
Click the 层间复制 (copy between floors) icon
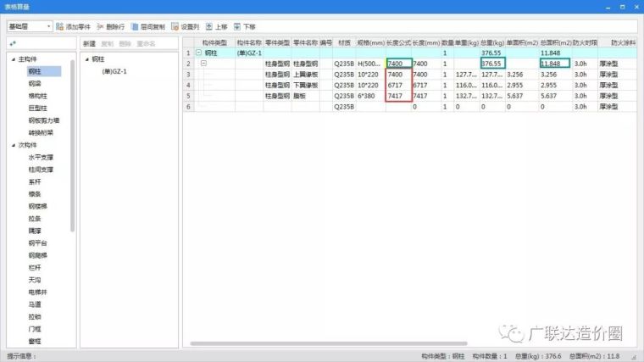(x=133, y=27)
